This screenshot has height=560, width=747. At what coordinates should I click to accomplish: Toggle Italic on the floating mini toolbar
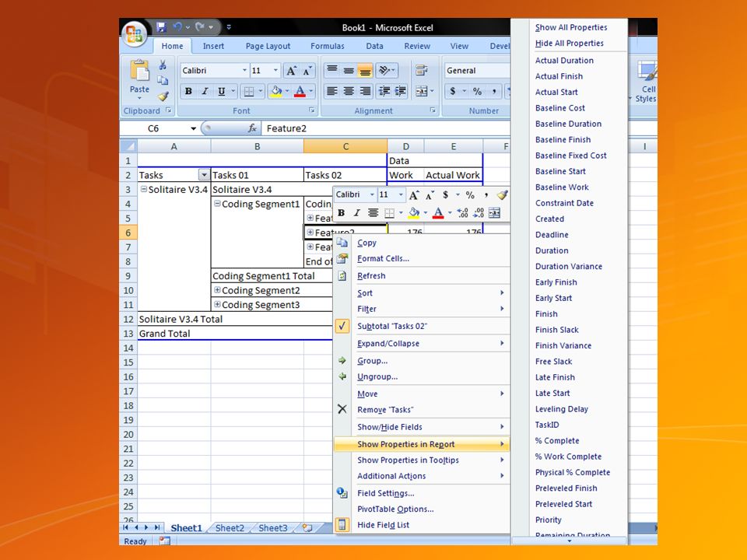[357, 213]
